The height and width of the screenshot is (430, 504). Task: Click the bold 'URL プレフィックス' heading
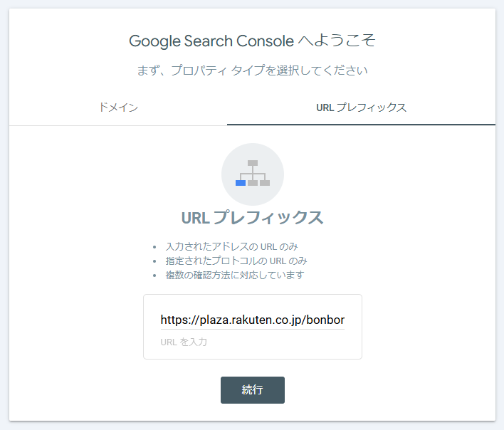pyautogui.click(x=253, y=217)
